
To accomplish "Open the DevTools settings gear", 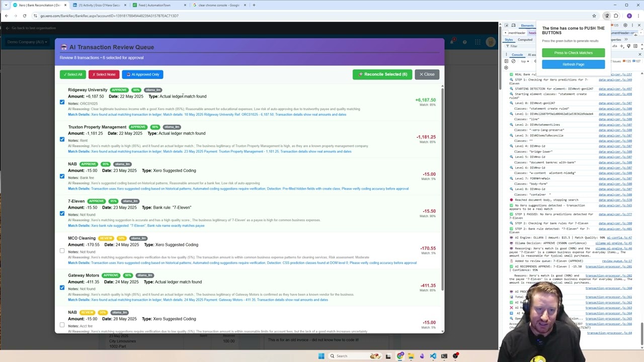I will [x=625, y=25].
